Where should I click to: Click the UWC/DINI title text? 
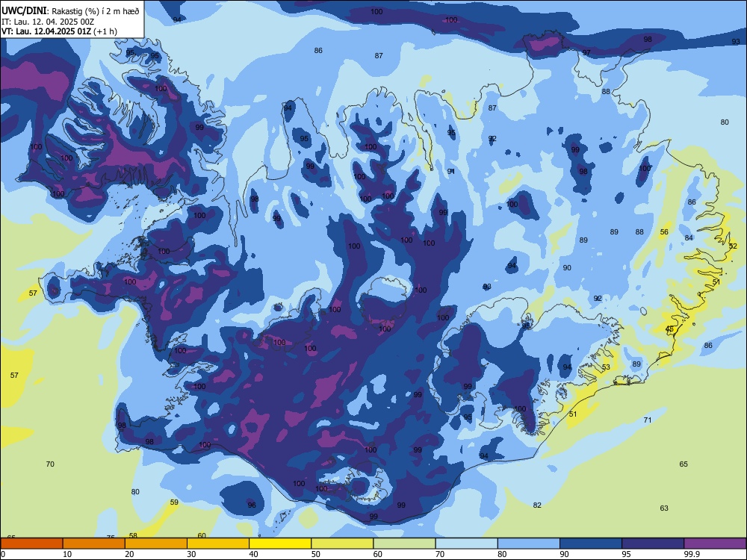click(x=25, y=11)
